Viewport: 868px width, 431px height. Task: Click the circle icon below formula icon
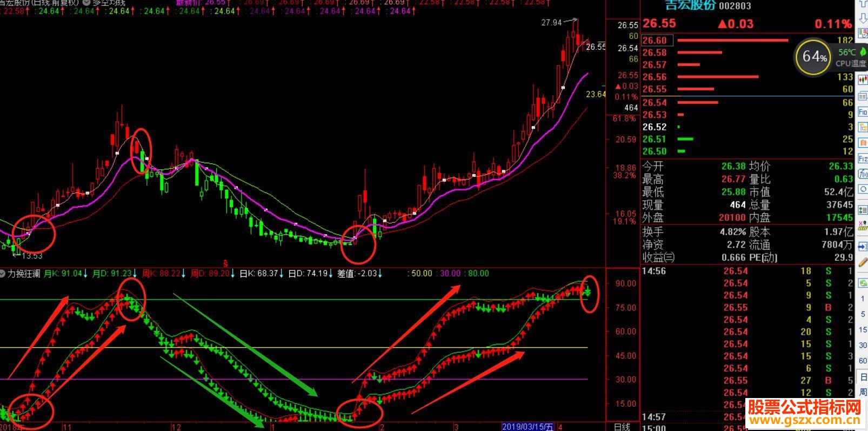click(x=863, y=189)
